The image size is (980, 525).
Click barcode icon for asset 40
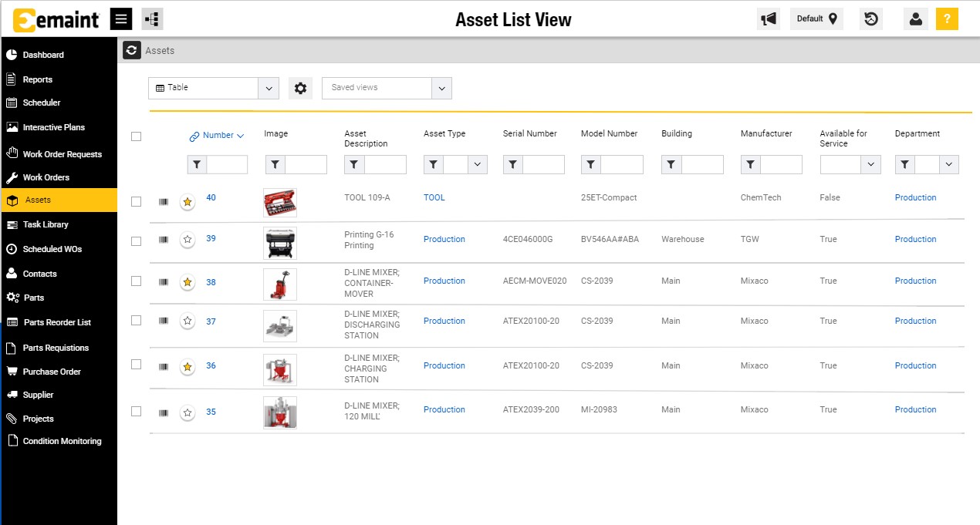click(x=163, y=201)
